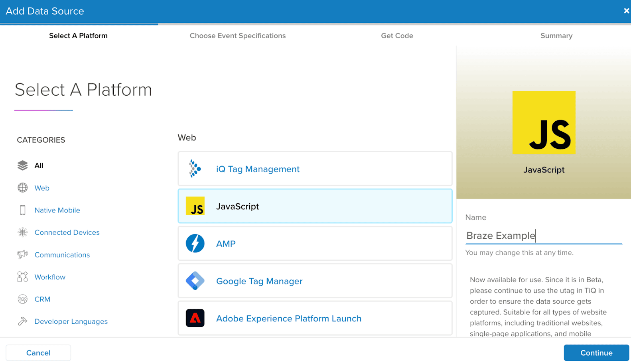This screenshot has width=631, height=364.
Task: Click the Google Tag Manager diamond icon
Action: [x=195, y=281]
